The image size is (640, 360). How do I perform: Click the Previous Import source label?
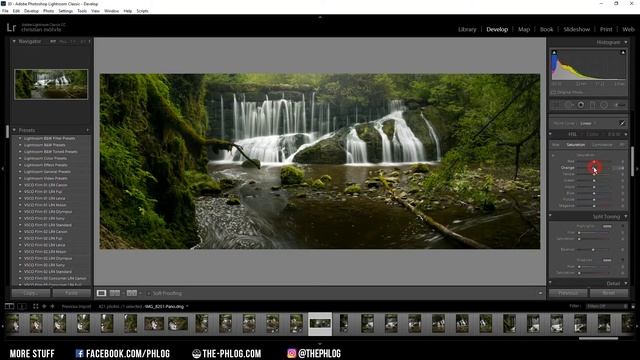tap(76, 306)
